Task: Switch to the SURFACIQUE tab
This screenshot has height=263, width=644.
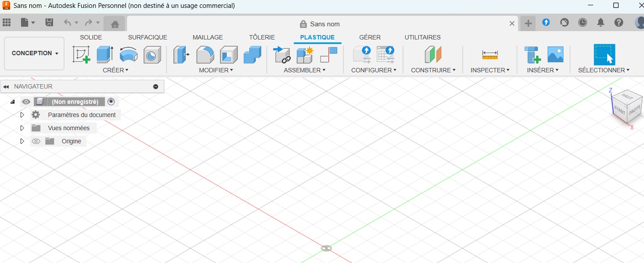Action: [x=148, y=37]
